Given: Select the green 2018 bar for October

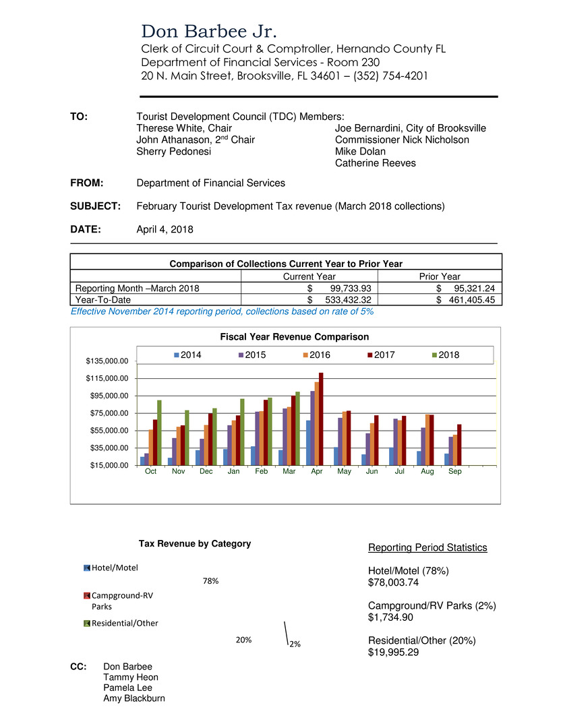Looking at the screenshot, I should 159,432.
